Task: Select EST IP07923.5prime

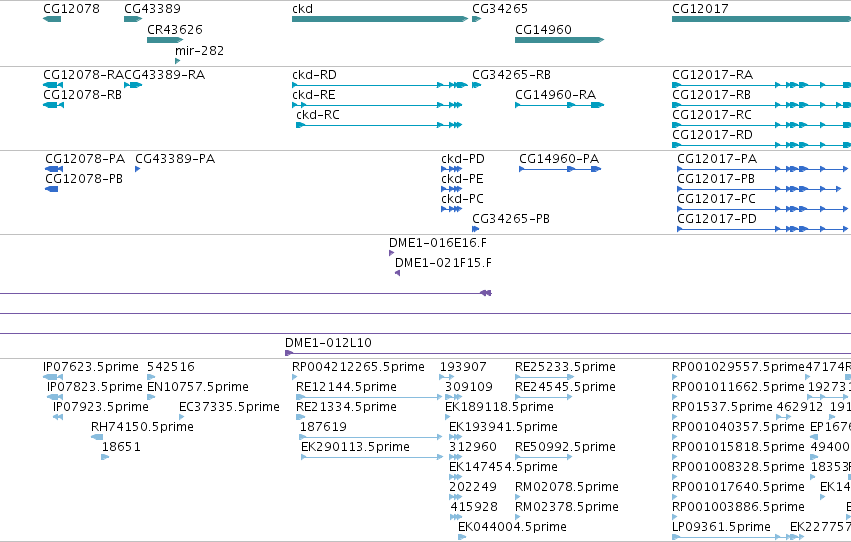Action: [100, 407]
